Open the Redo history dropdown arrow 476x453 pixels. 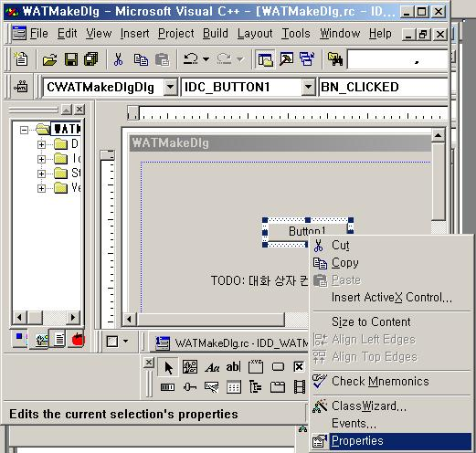240,58
